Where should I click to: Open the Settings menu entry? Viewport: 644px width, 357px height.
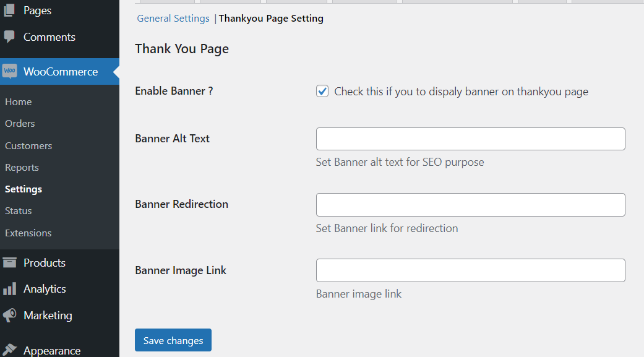point(23,189)
